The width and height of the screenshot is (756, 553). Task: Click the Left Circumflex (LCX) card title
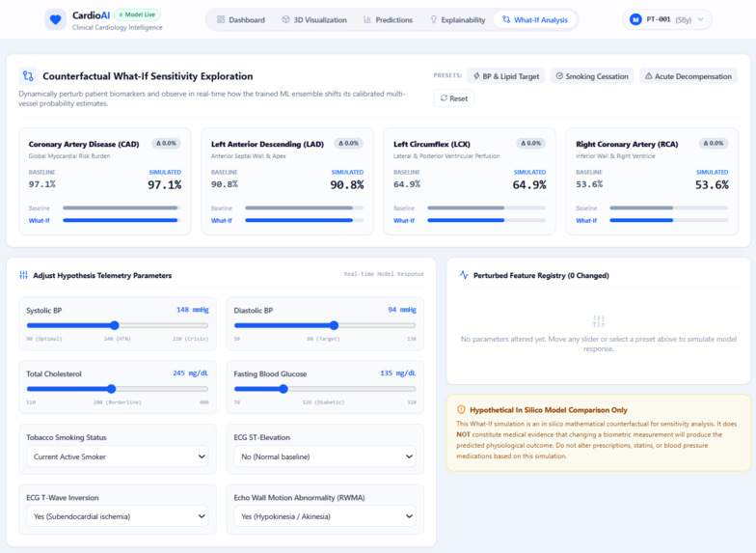tap(432, 144)
